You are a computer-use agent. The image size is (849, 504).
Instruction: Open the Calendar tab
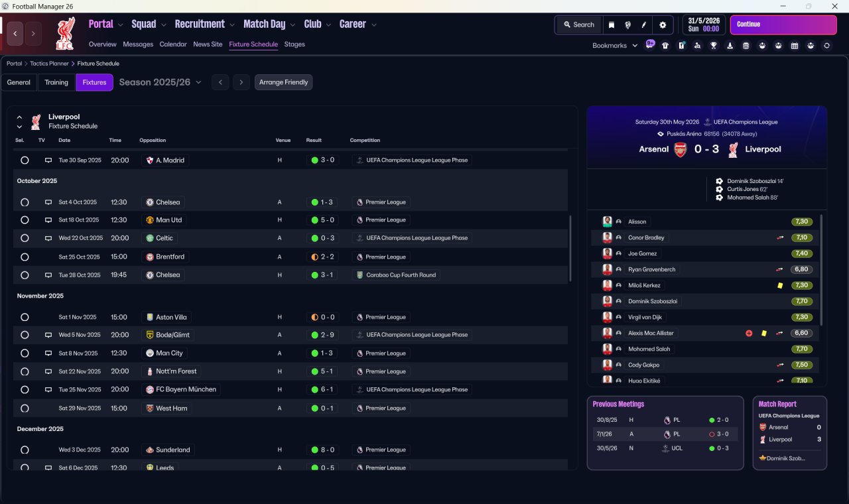pos(173,44)
